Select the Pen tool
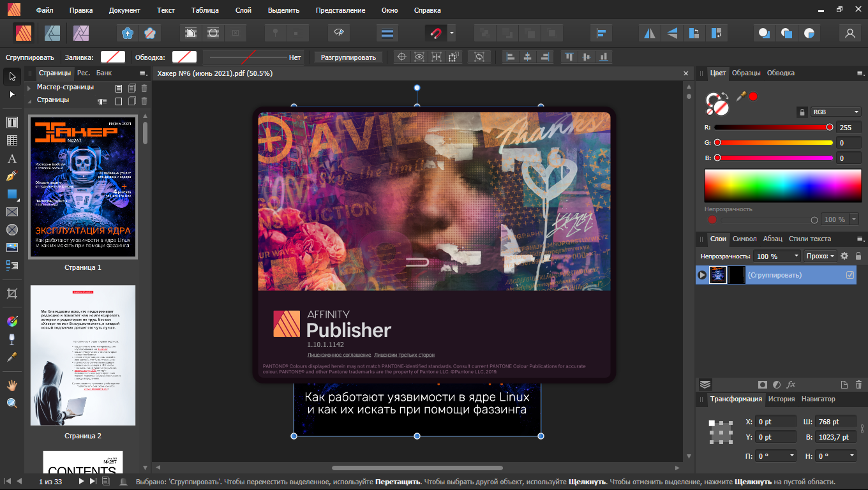 pos(11,176)
